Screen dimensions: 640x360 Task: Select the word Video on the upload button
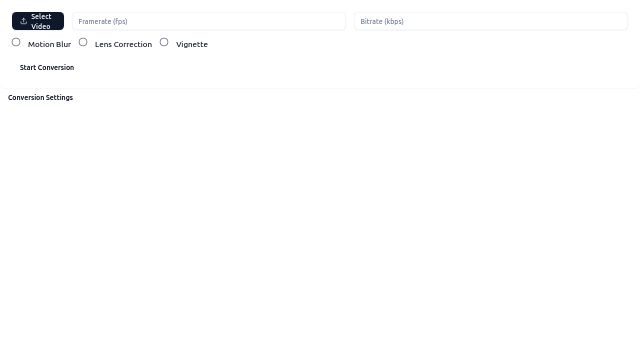41,26
